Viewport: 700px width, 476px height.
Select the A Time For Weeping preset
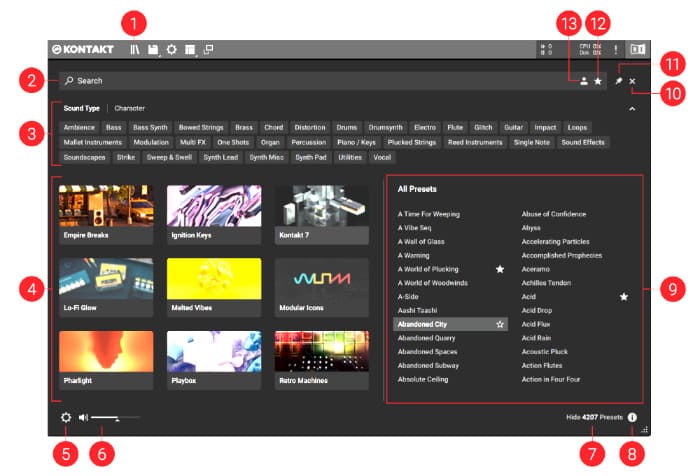[429, 214]
